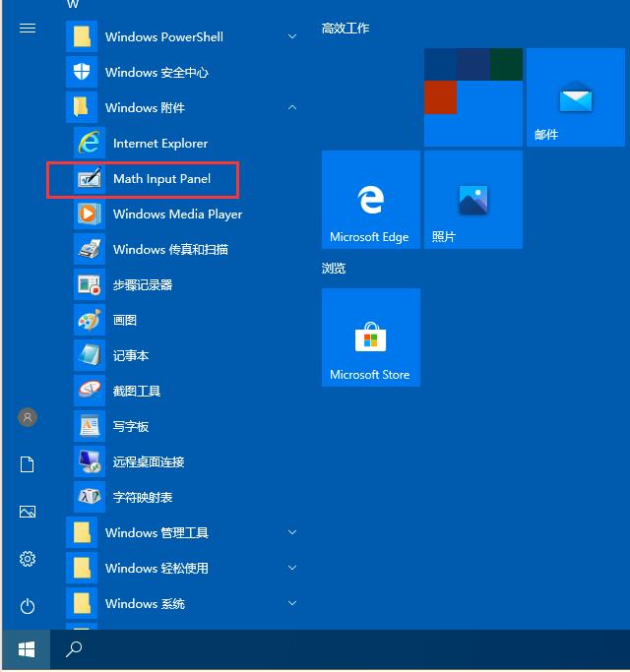630x672 pixels.
Task: Open Settings gear in sidebar
Action: point(28,559)
